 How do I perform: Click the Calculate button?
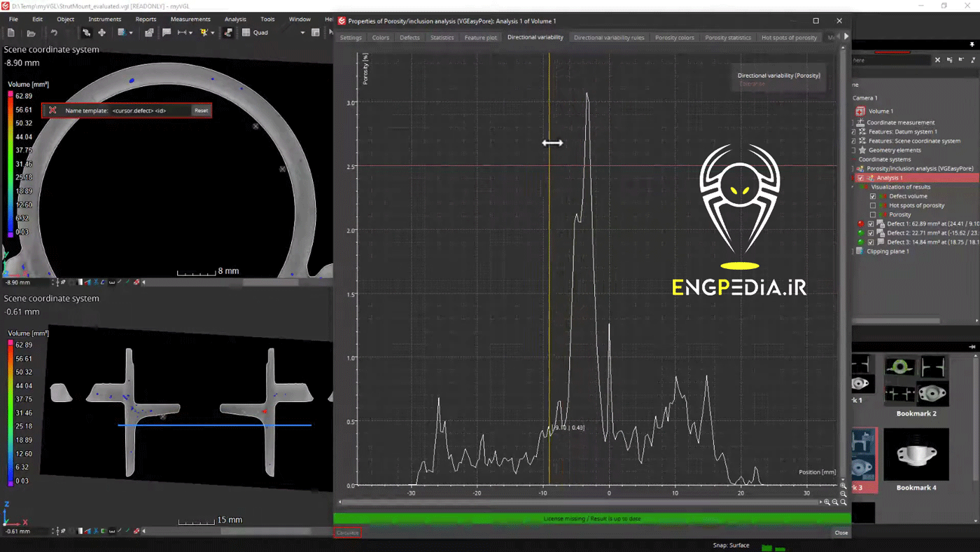pyautogui.click(x=348, y=532)
